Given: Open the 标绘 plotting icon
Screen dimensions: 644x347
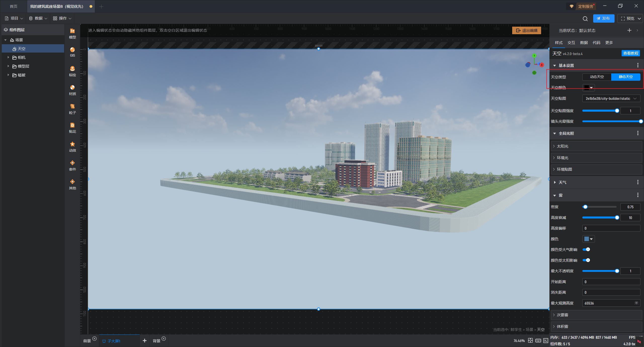Looking at the screenshot, I should (x=72, y=71).
